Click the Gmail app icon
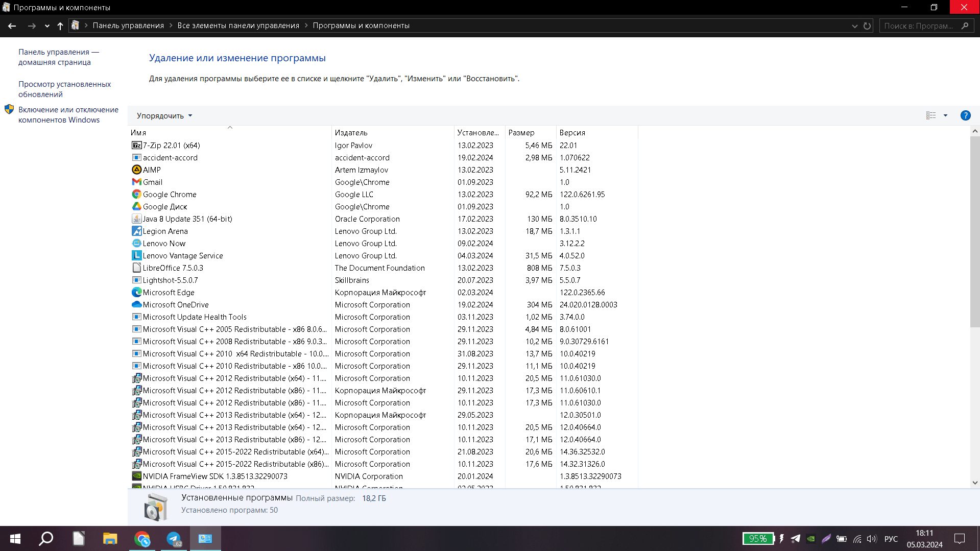The width and height of the screenshot is (980, 551). point(136,182)
